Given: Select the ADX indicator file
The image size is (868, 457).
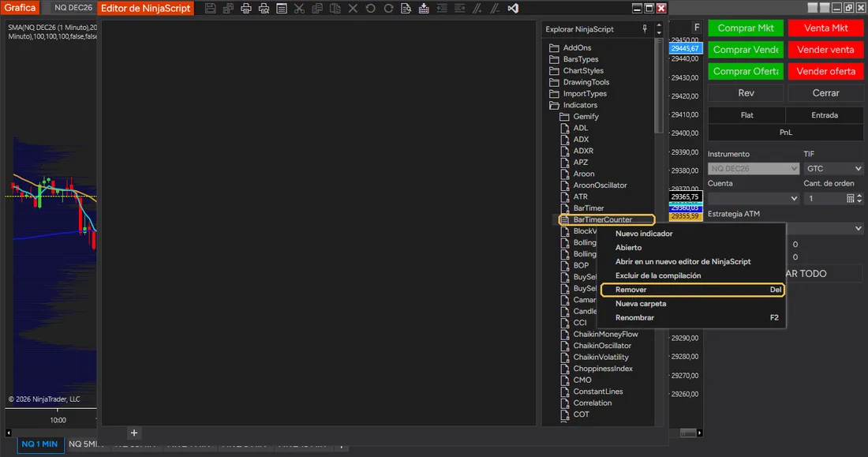Looking at the screenshot, I should (574, 140).
